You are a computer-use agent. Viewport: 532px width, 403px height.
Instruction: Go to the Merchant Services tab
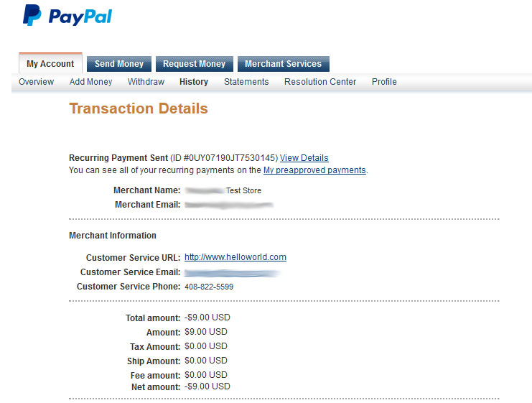(284, 64)
